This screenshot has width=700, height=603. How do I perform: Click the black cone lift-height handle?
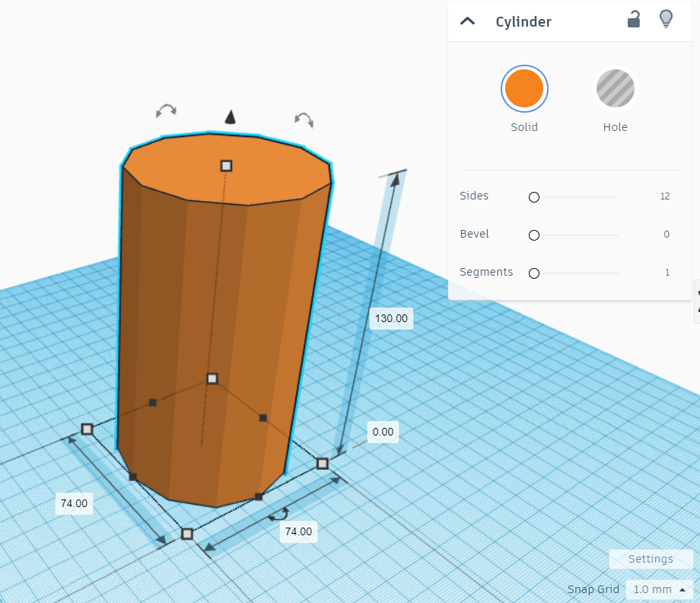pyautogui.click(x=230, y=117)
